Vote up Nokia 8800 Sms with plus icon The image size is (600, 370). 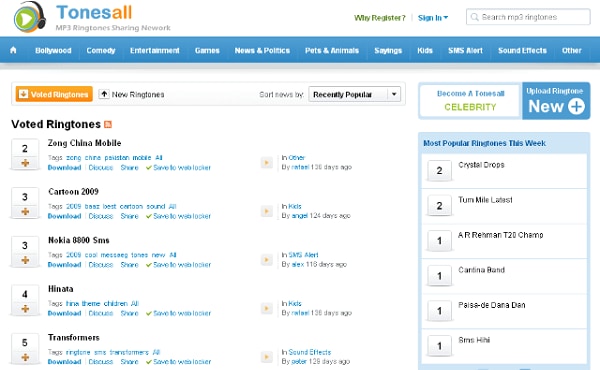coord(25,260)
